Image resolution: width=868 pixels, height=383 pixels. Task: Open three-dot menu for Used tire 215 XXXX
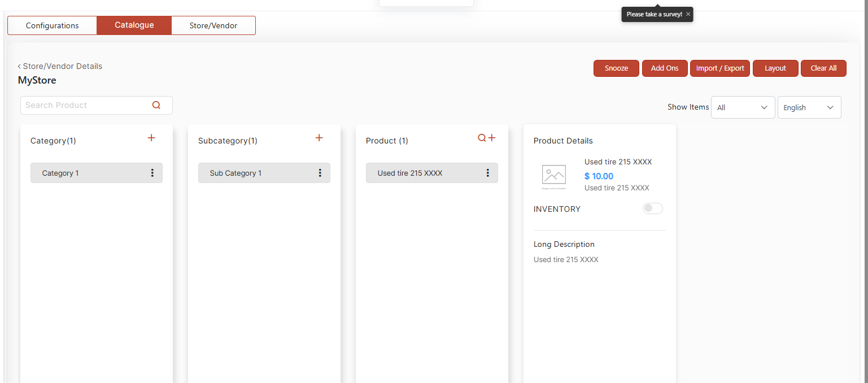coord(488,173)
